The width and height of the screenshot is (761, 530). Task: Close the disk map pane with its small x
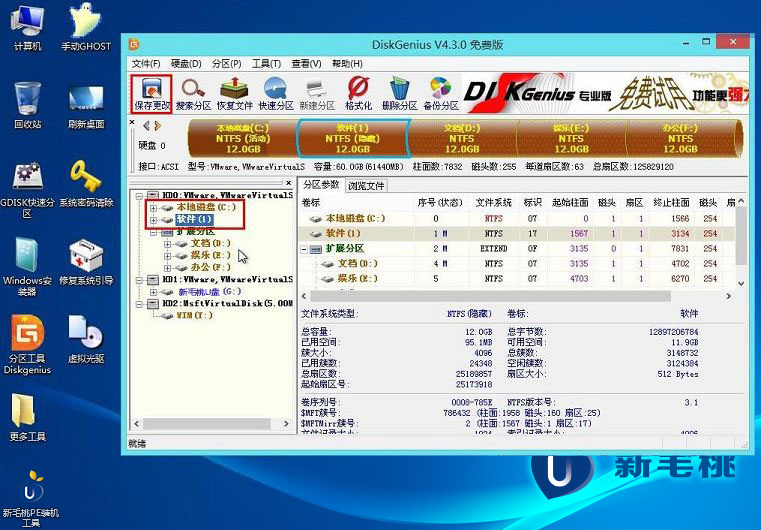point(132,122)
